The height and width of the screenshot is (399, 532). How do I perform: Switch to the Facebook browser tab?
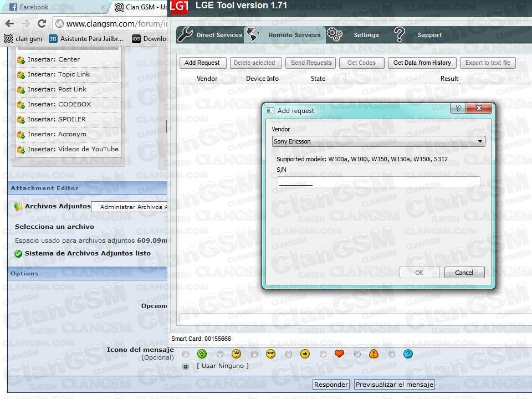(56, 7)
